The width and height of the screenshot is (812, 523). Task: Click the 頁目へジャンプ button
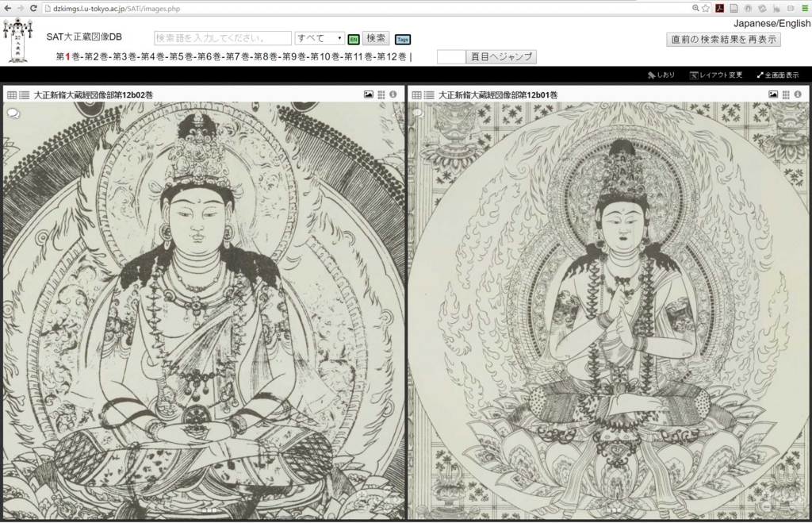[x=501, y=57]
